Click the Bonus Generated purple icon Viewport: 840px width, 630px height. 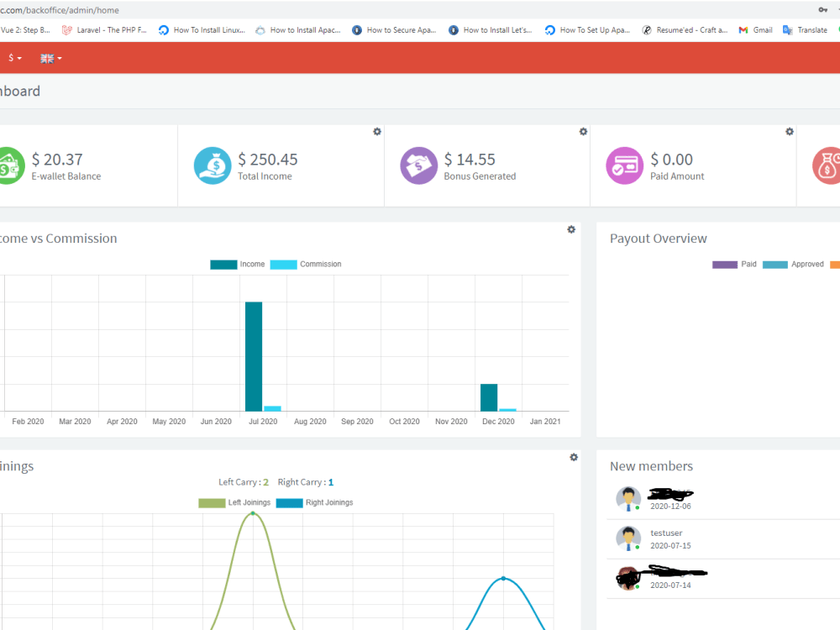(x=418, y=165)
